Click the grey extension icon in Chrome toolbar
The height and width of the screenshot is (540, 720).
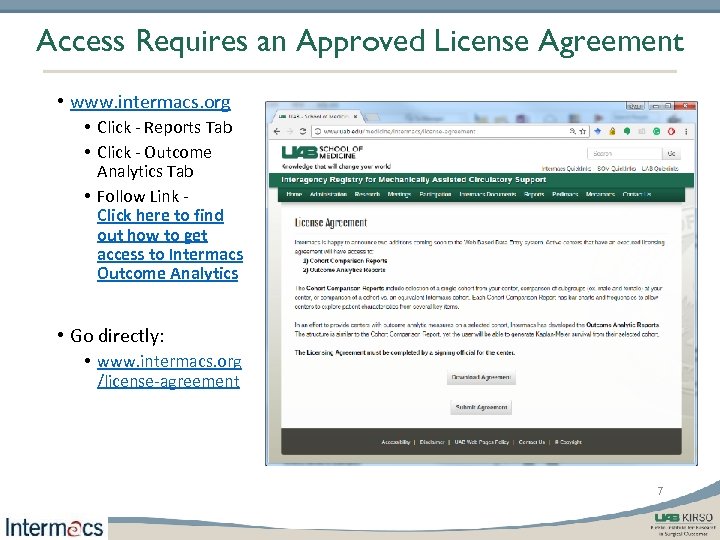point(641,131)
